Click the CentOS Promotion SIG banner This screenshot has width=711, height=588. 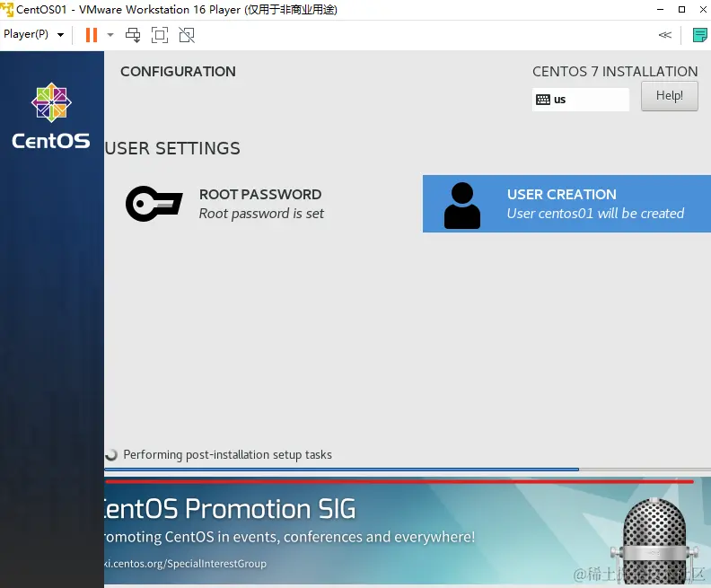[408, 531]
